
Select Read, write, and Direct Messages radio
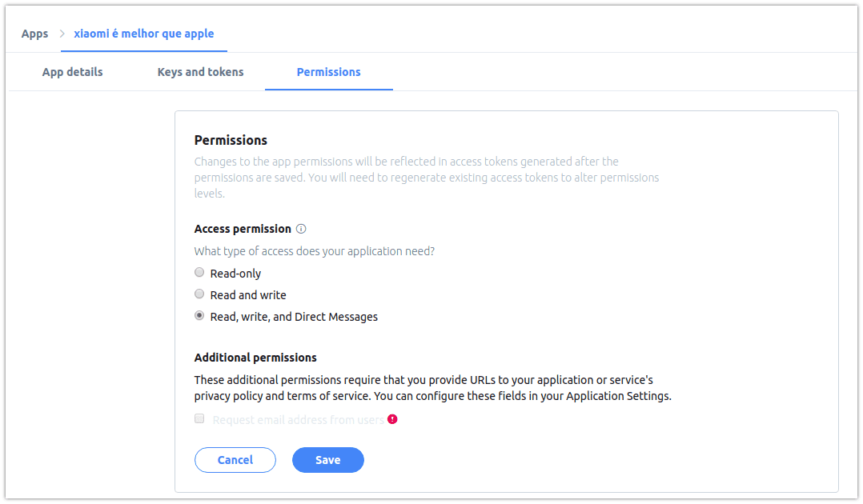[199, 316]
